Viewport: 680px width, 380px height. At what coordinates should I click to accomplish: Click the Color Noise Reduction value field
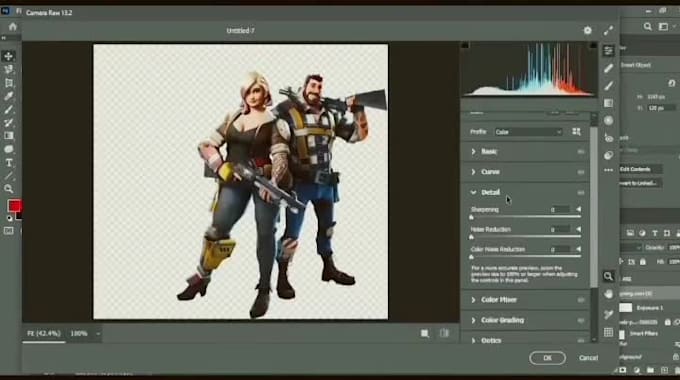[x=559, y=249]
